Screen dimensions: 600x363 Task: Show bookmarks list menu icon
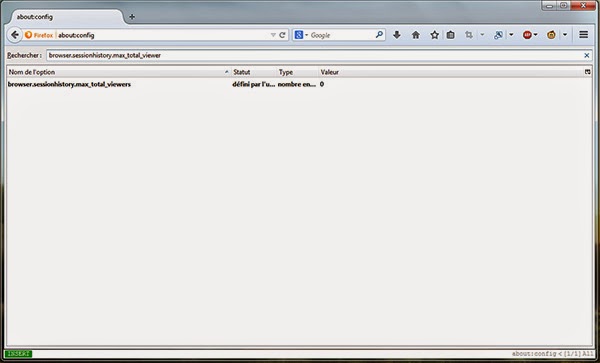[x=451, y=35]
